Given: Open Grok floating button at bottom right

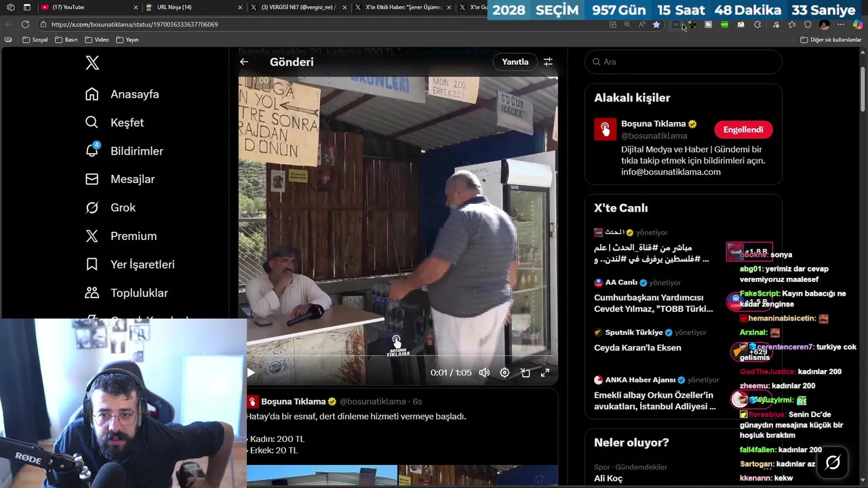Looking at the screenshot, I should click(x=833, y=462).
